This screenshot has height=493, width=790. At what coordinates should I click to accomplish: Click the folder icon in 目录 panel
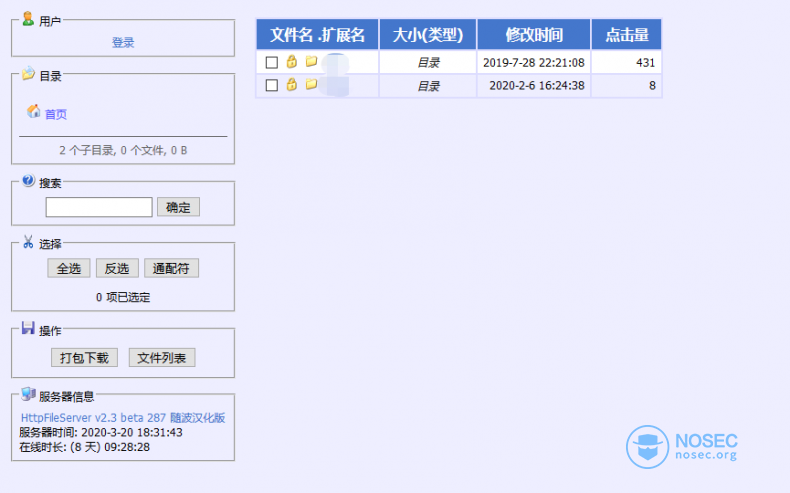28,74
